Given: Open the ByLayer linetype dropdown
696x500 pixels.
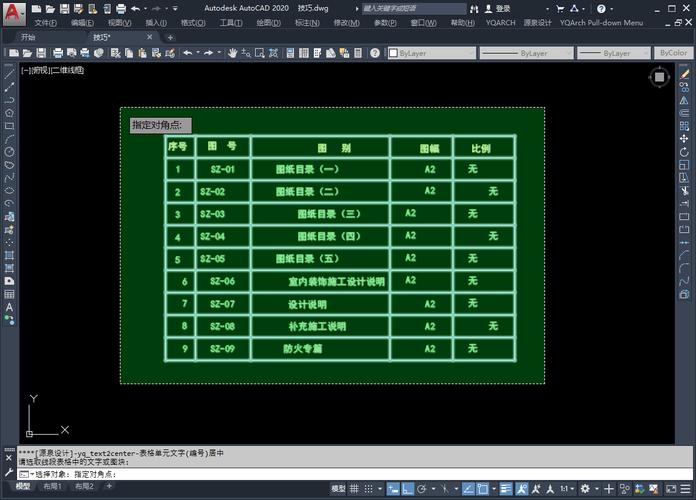Looking at the screenshot, I should (x=526, y=53).
